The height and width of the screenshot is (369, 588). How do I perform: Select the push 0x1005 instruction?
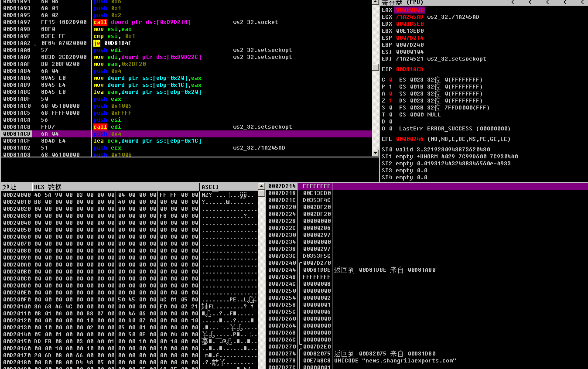(x=113, y=106)
